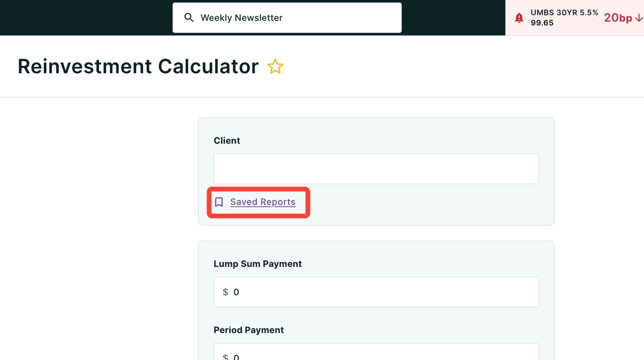
Task: Click the Lump Sum Payment label
Action: (257, 264)
